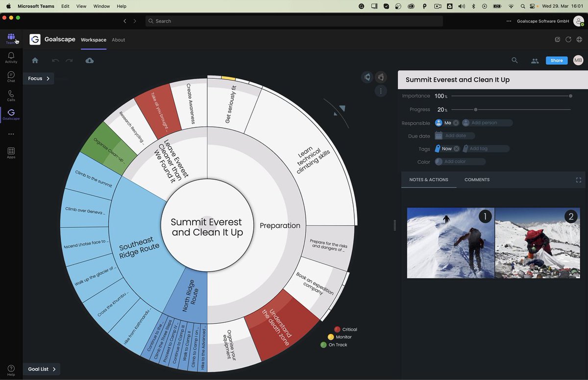The image size is (588, 380).
Task: Open Teams settings and more ellipsis
Action: coord(509,21)
